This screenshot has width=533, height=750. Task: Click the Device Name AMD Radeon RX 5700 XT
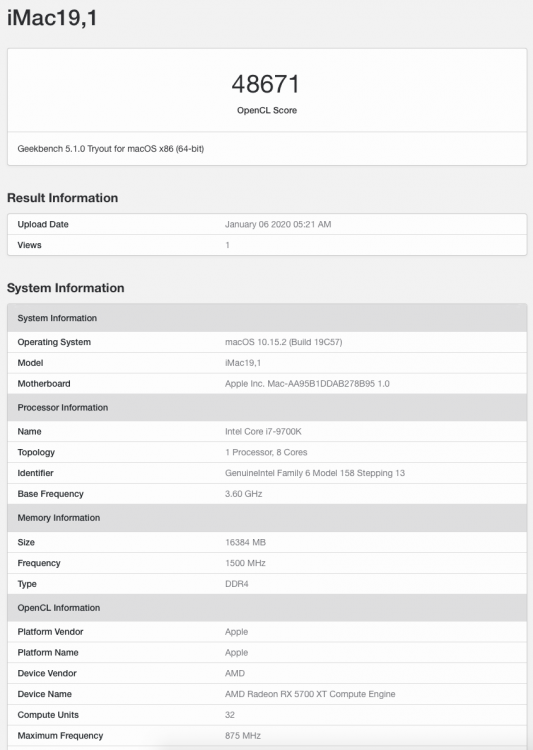(310, 694)
